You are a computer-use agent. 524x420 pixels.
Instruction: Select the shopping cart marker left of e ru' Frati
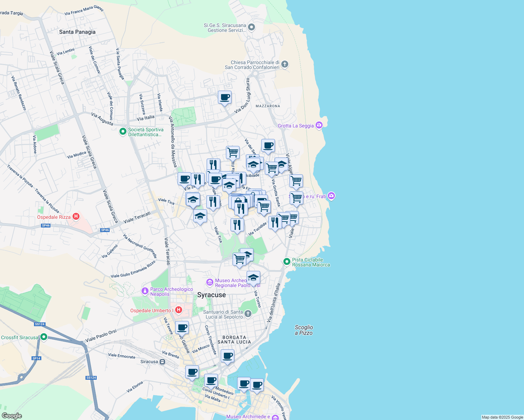click(x=296, y=198)
